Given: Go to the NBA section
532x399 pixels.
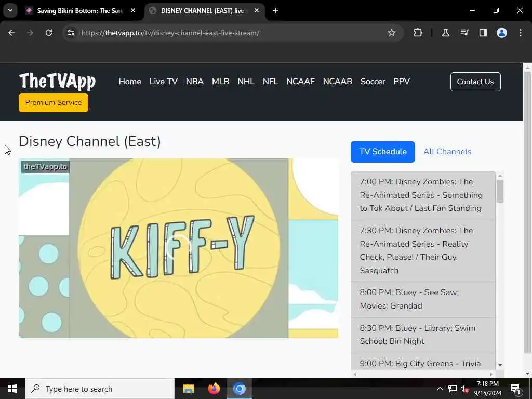Looking at the screenshot, I should tap(195, 82).
